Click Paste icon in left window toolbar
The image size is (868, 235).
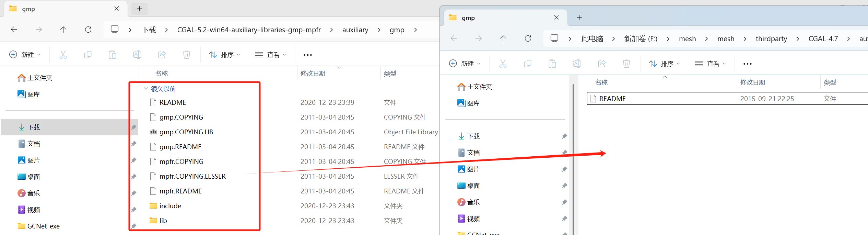113,55
